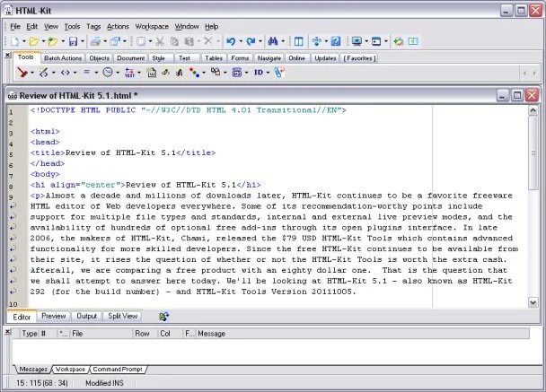Click the editor scrollbar up arrow
This screenshot has height=392, width=546.
(533, 110)
